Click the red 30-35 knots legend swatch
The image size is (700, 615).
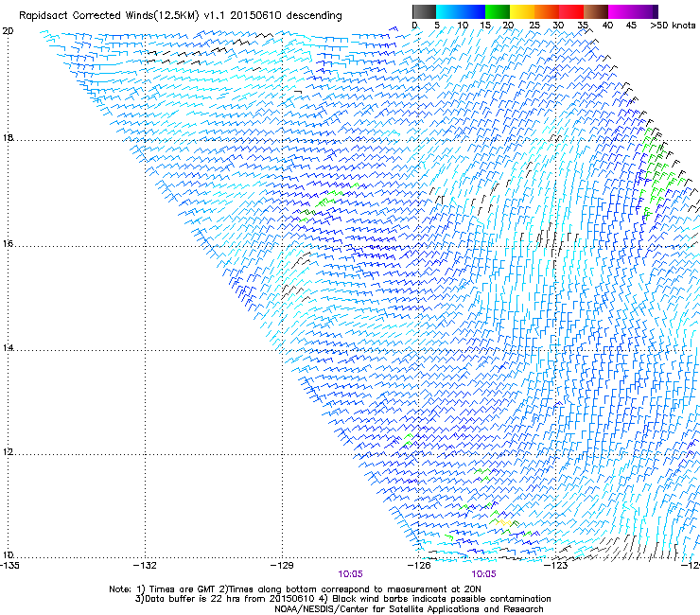(x=571, y=11)
